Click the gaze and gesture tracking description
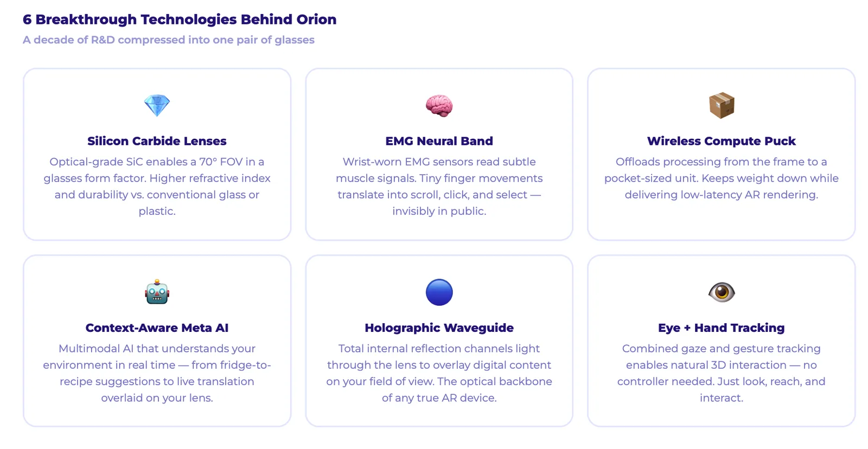The height and width of the screenshot is (449, 868). [x=721, y=373]
